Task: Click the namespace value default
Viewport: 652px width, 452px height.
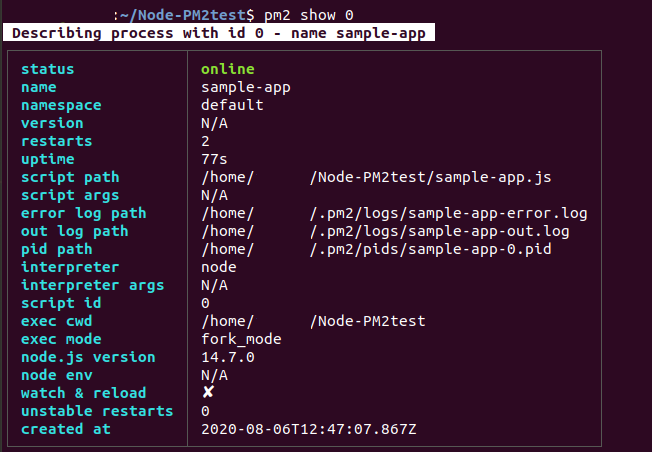Action: coord(232,105)
